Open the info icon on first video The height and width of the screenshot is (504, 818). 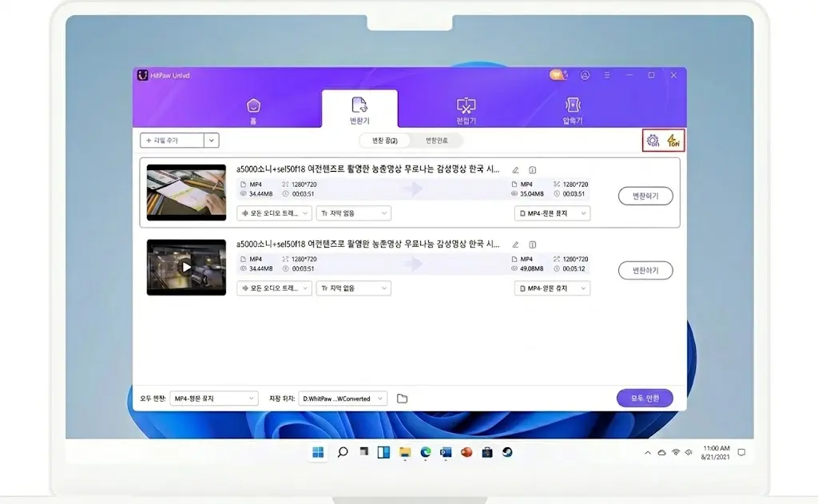pos(533,170)
